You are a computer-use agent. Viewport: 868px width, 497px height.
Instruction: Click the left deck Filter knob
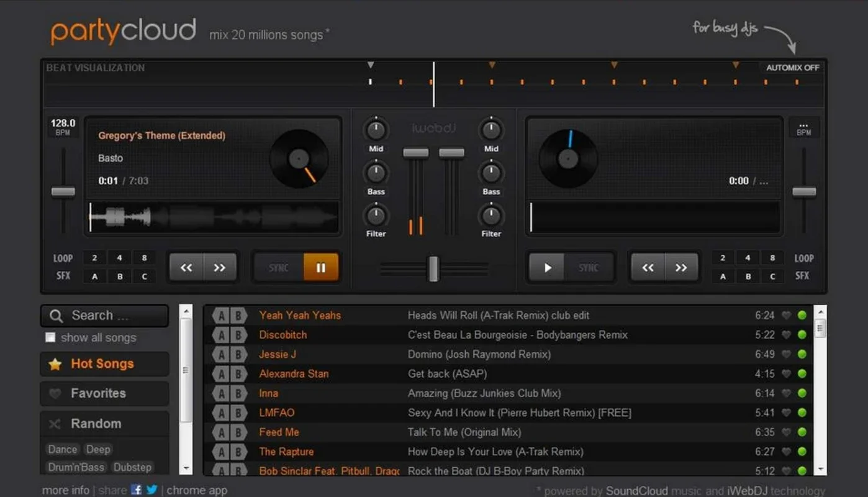tap(376, 216)
